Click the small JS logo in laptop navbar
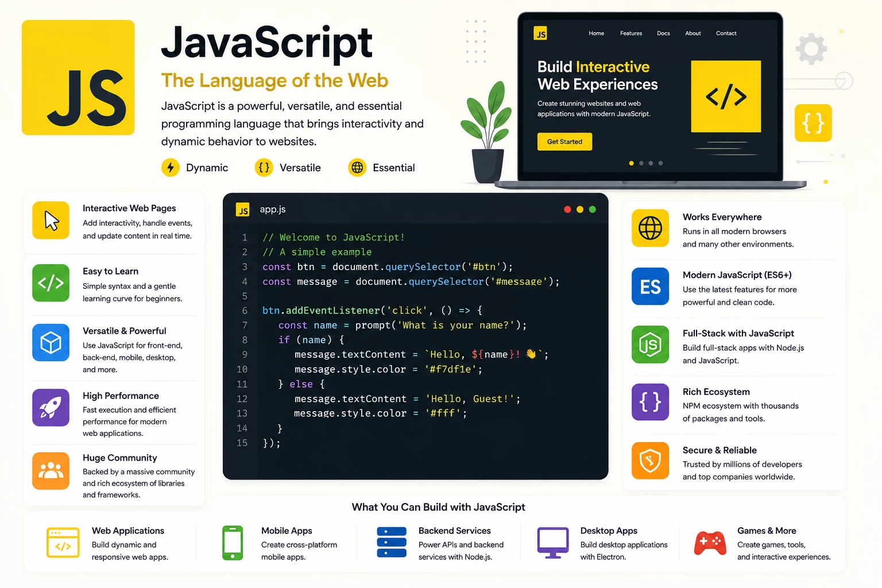This screenshot has height=588, width=882. [540, 33]
